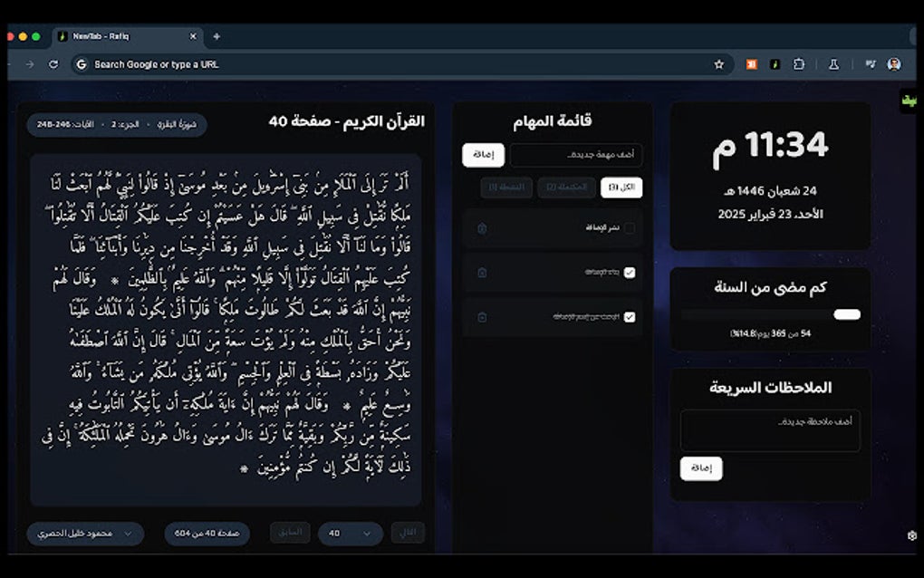Click إضافة button in the tasks list
The height and width of the screenshot is (578, 924).
point(483,155)
